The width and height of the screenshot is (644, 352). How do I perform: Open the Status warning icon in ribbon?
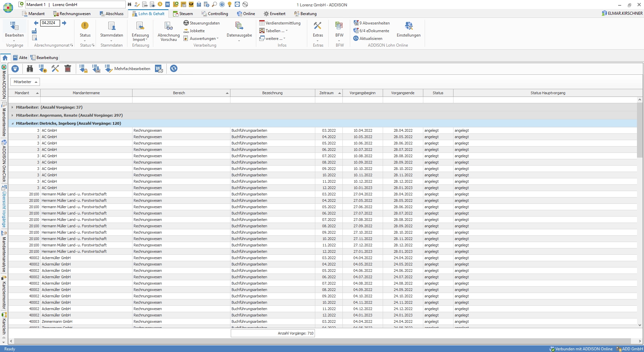pyautogui.click(x=85, y=26)
